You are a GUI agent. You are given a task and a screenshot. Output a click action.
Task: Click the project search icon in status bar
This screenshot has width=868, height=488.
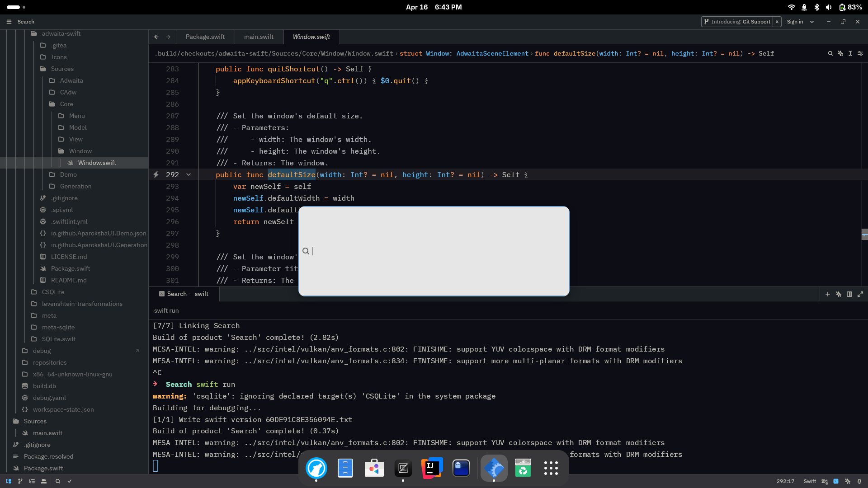(x=58, y=481)
